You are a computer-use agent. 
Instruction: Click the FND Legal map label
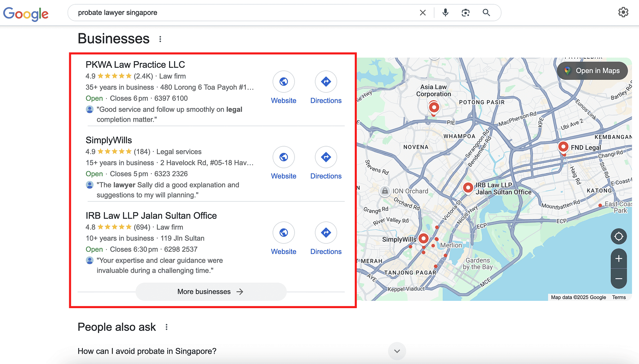tap(586, 148)
